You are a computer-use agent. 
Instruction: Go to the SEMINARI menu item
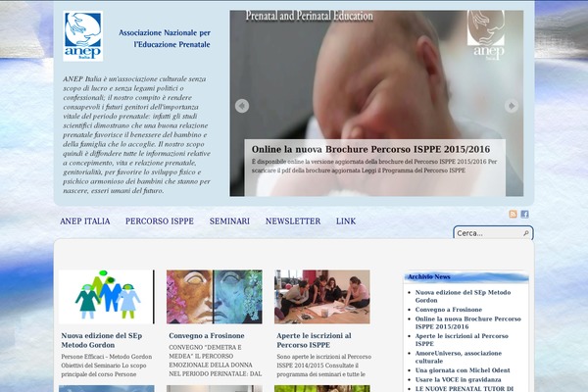pos(229,221)
